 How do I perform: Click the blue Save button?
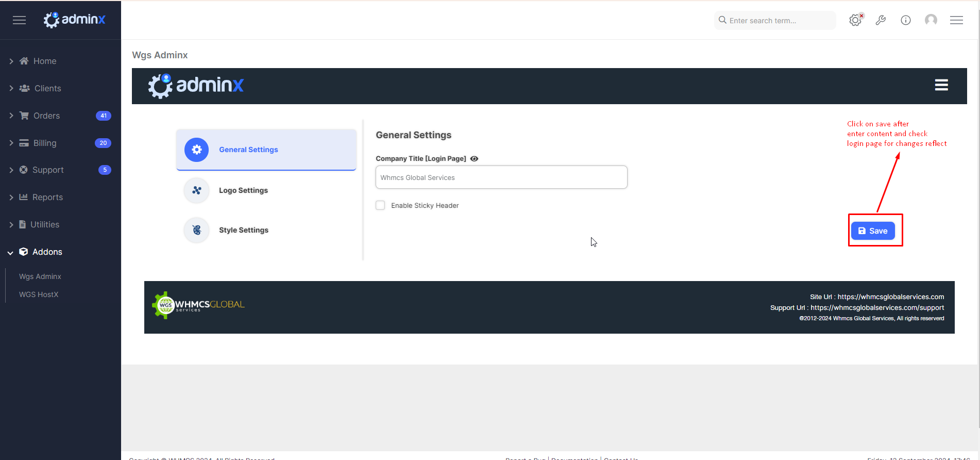tap(872, 231)
